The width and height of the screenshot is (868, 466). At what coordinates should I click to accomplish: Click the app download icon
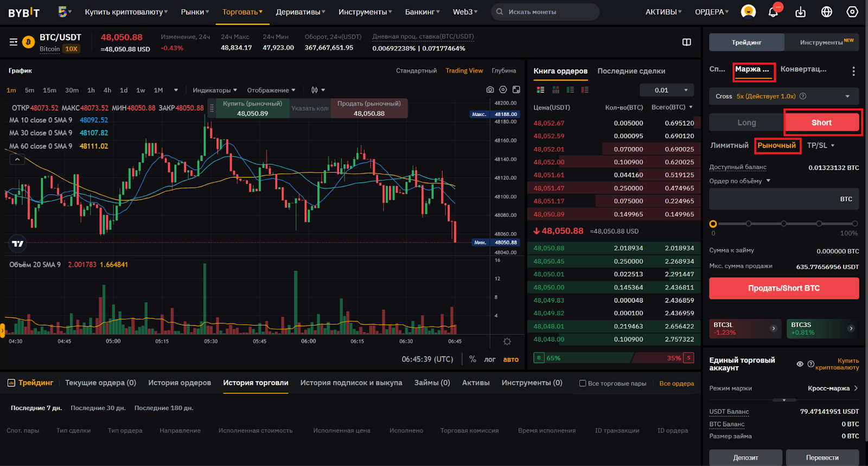[x=800, y=12]
